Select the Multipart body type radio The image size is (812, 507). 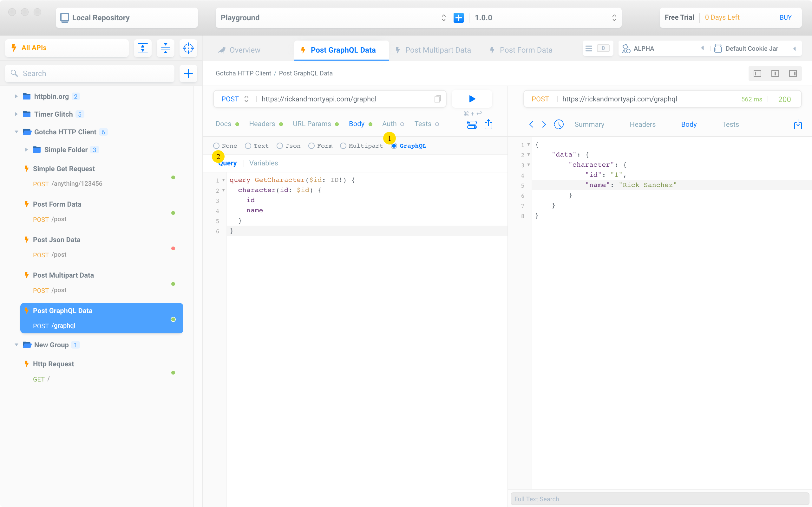pyautogui.click(x=343, y=146)
